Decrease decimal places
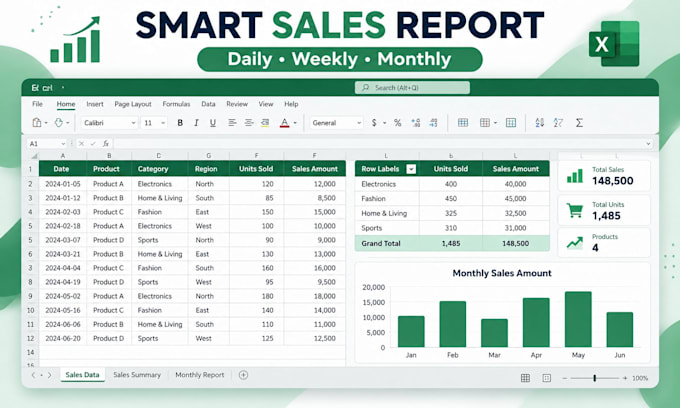Image resolution: width=680 pixels, height=408 pixels. pos(433,123)
